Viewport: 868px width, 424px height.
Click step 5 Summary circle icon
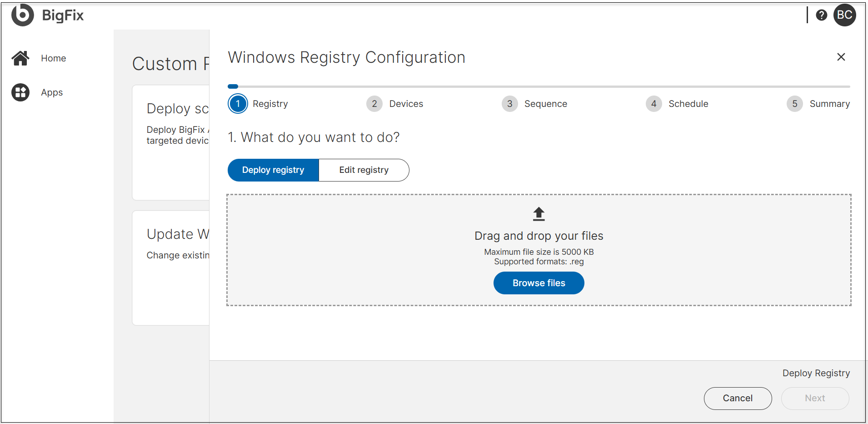tap(794, 104)
